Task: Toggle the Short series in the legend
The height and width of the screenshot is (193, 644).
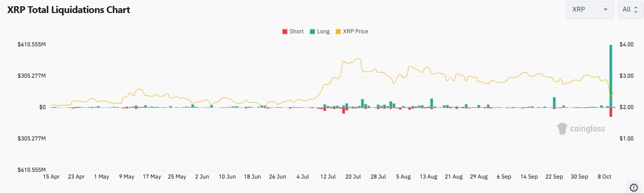Action: tap(292, 31)
